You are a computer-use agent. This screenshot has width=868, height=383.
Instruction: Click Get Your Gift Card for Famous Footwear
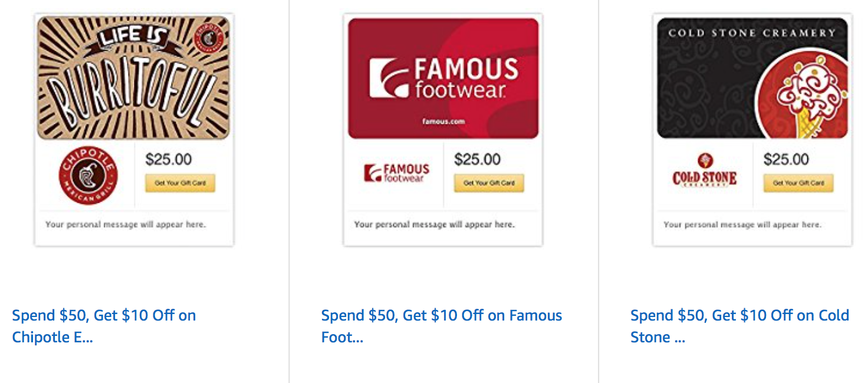pyautogui.click(x=489, y=183)
